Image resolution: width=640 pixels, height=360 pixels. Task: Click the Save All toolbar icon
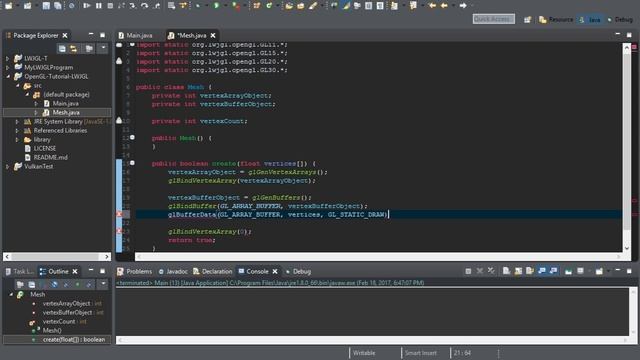58,6
